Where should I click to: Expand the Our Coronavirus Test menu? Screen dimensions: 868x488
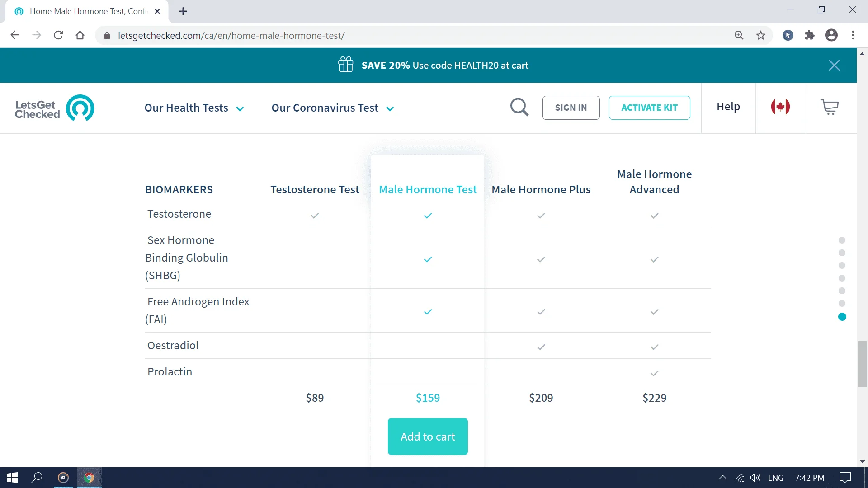click(333, 108)
